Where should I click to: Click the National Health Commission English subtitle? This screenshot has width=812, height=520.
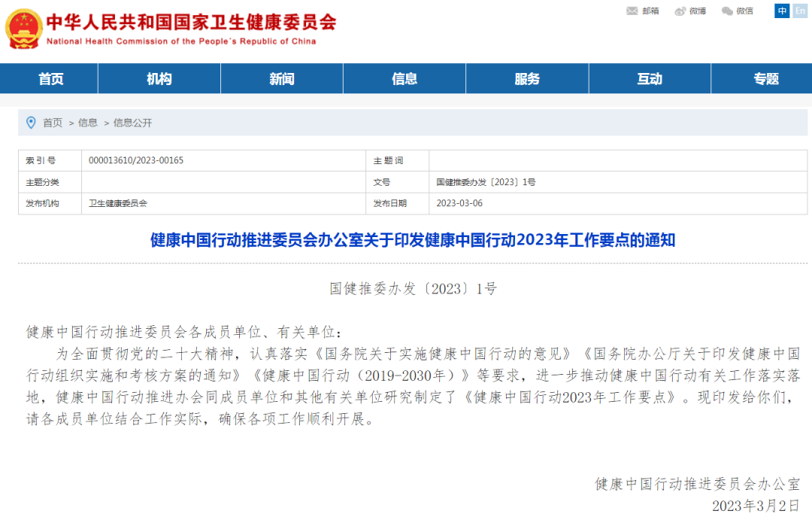(x=181, y=41)
